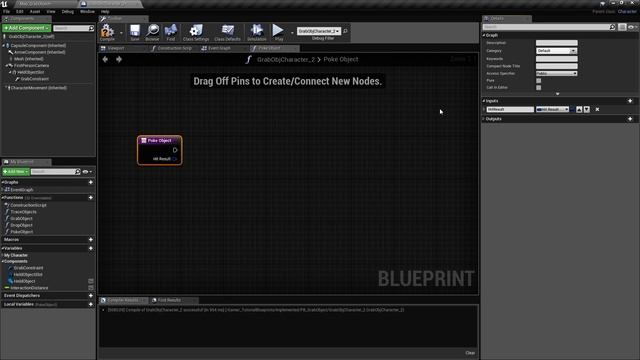
Task: Open the GrabObject function
Action: click(21, 218)
